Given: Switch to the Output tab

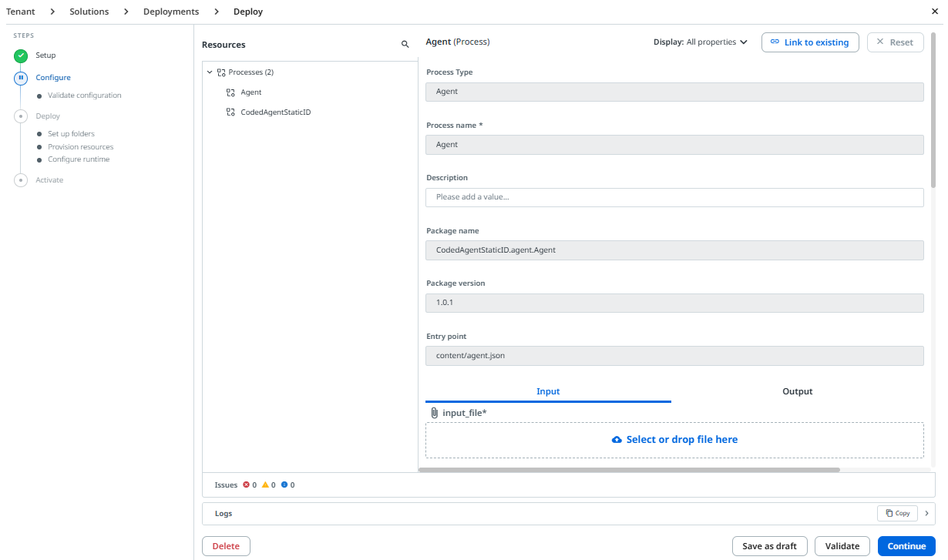Looking at the screenshot, I should click(798, 391).
